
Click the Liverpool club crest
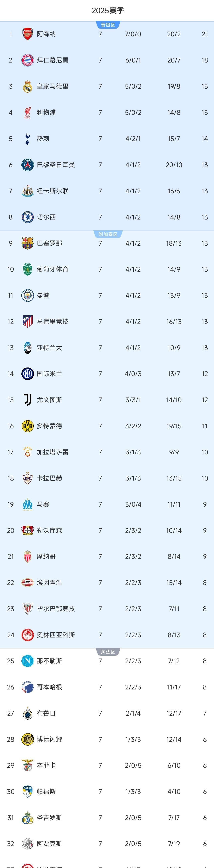click(x=27, y=112)
